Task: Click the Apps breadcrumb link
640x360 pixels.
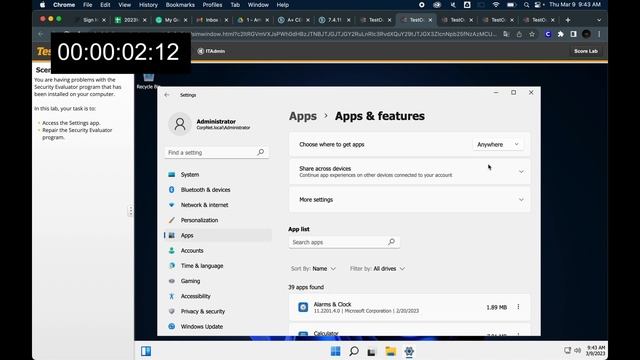Action: click(x=303, y=116)
